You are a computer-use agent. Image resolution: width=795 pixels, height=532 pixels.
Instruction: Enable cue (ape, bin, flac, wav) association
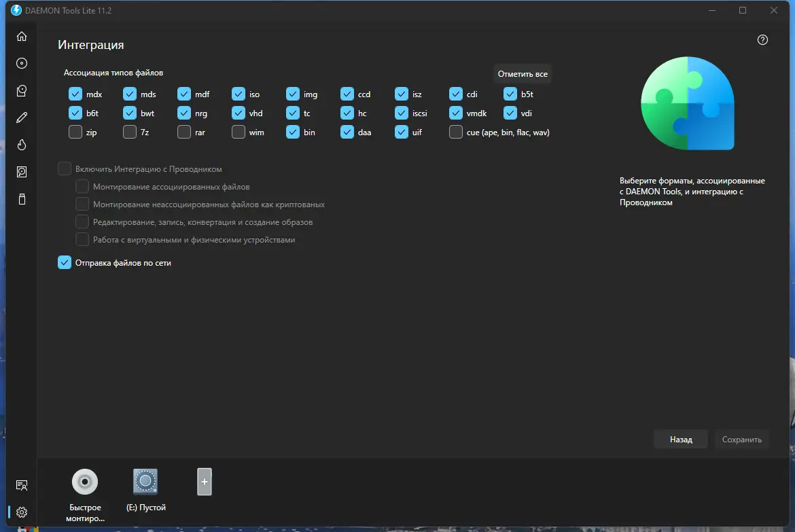coord(456,132)
